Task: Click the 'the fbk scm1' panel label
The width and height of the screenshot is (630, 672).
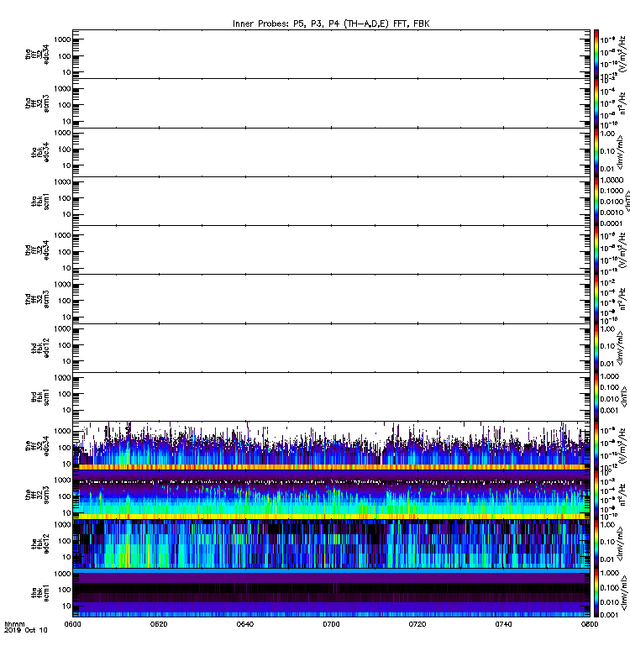Action: [40, 593]
